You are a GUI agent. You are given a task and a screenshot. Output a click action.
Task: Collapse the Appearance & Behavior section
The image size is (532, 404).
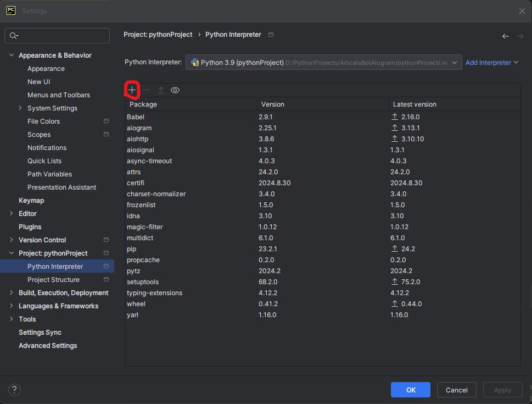12,56
